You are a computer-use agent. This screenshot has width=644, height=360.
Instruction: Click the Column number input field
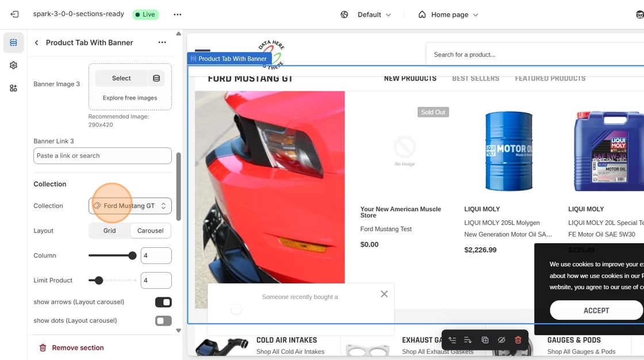click(156, 255)
